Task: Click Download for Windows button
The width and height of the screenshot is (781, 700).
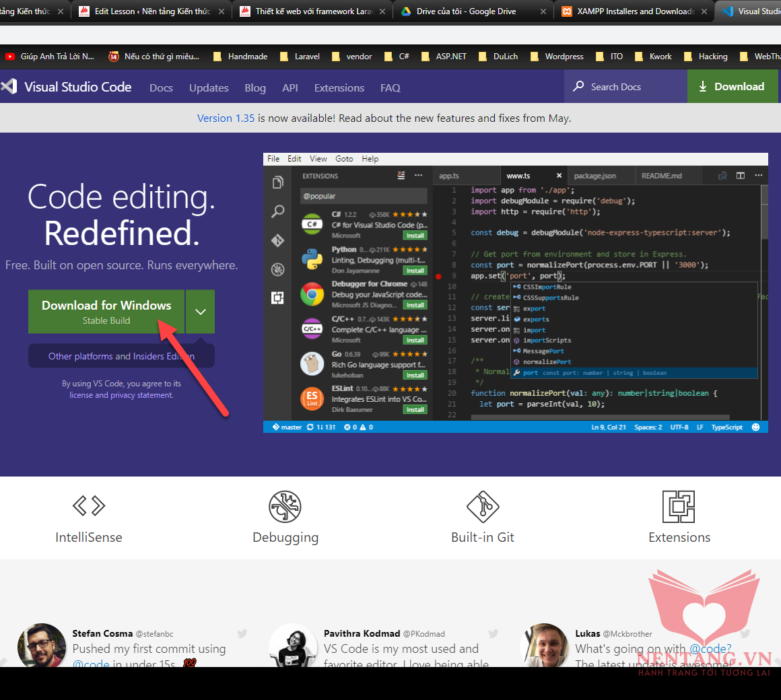Action: click(x=106, y=312)
